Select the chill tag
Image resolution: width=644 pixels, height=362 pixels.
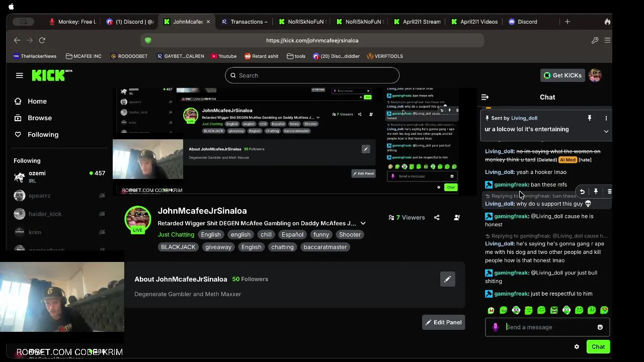pos(266,235)
